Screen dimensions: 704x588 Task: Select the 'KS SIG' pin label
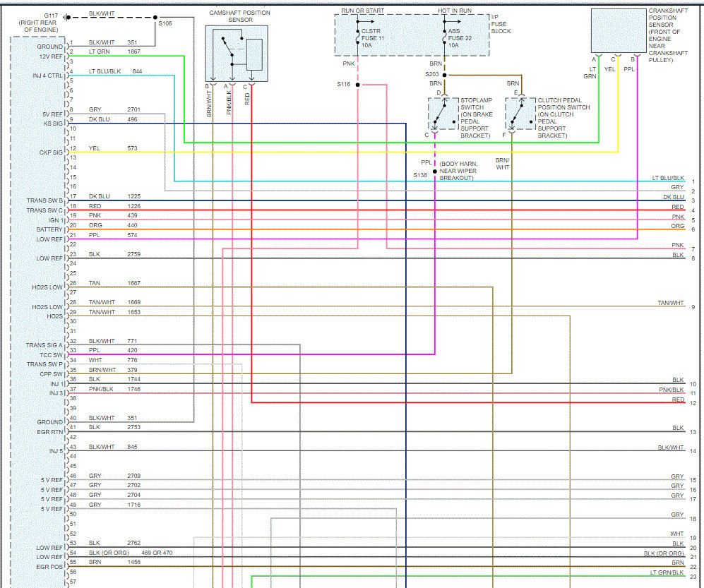pos(53,124)
